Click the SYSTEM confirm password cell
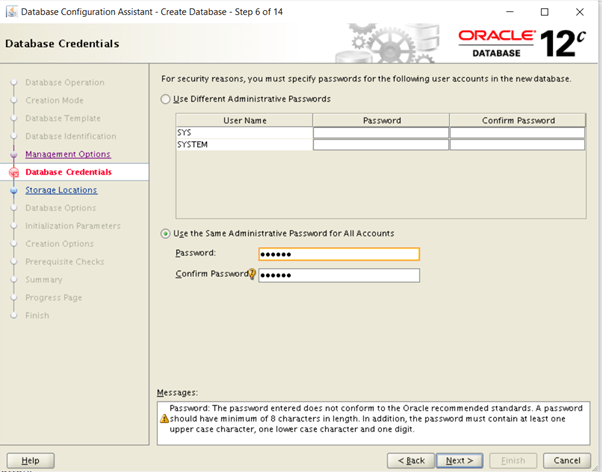602x472 pixels. click(x=517, y=144)
